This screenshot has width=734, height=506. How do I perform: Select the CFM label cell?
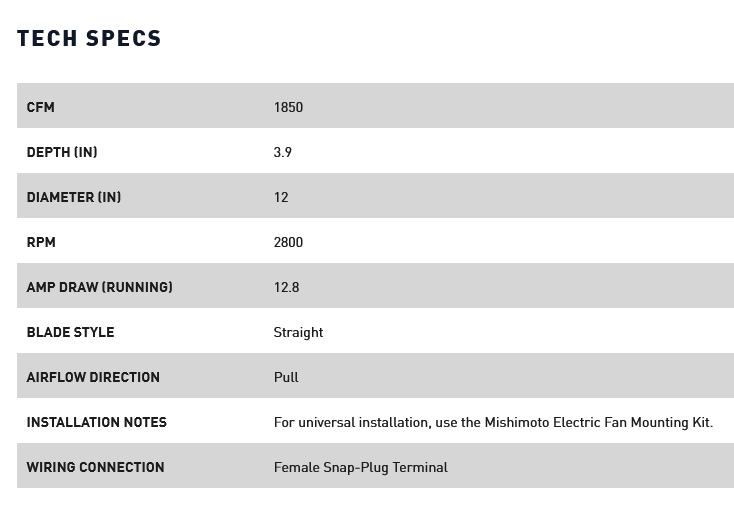coord(41,107)
